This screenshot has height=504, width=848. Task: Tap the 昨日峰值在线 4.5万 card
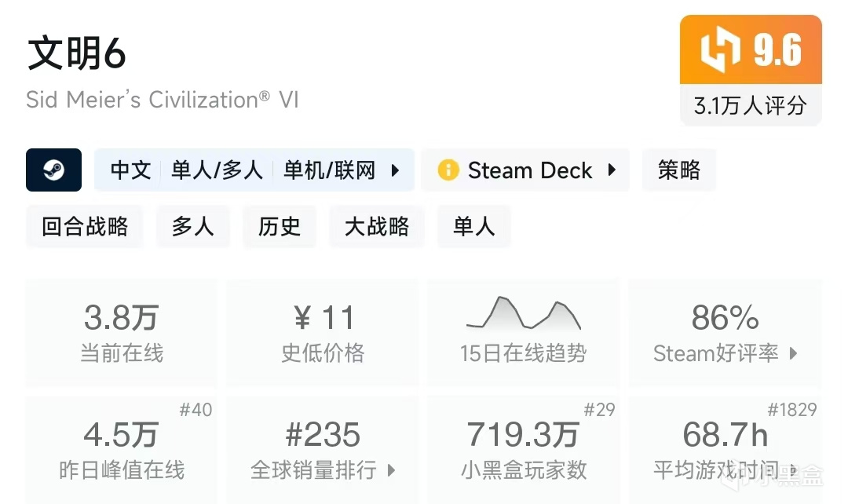(x=122, y=449)
